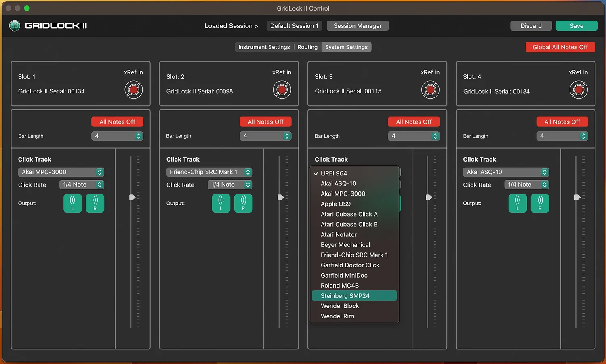This screenshot has height=364, width=606.
Task: Select the right output icon under Slot 2 Click Track
Action: [243, 203]
